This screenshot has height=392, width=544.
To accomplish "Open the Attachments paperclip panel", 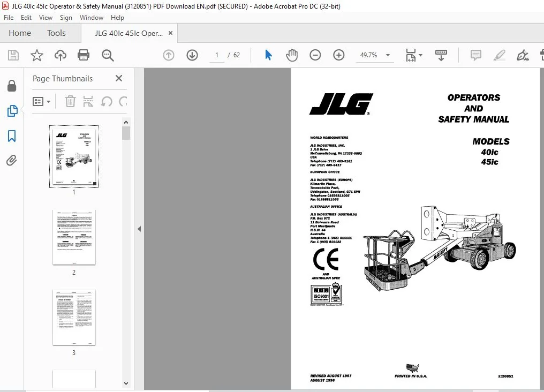I will tap(12, 160).
